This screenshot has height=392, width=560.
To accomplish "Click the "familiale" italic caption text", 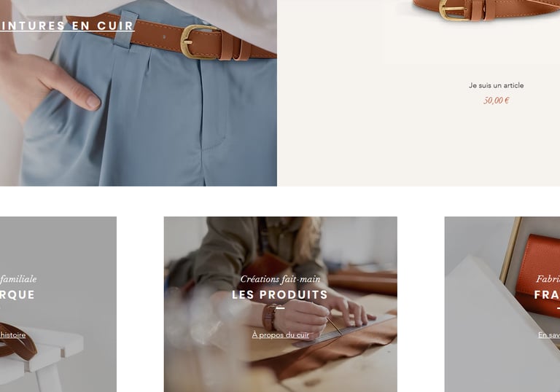I will (18, 279).
